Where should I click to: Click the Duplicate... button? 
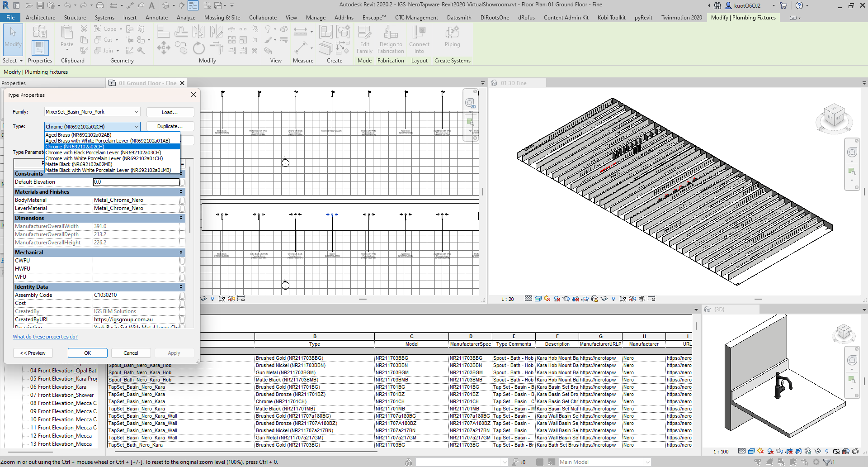tap(170, 126)
